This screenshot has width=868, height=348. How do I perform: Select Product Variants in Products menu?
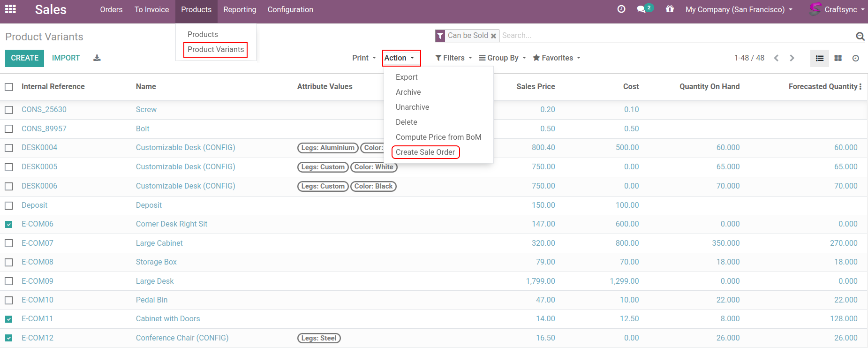coord(216,50)
